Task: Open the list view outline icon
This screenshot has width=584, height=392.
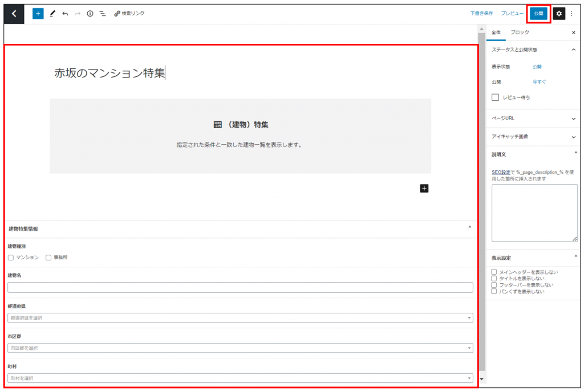Action: pyautogui.click(x=102, y=13)
